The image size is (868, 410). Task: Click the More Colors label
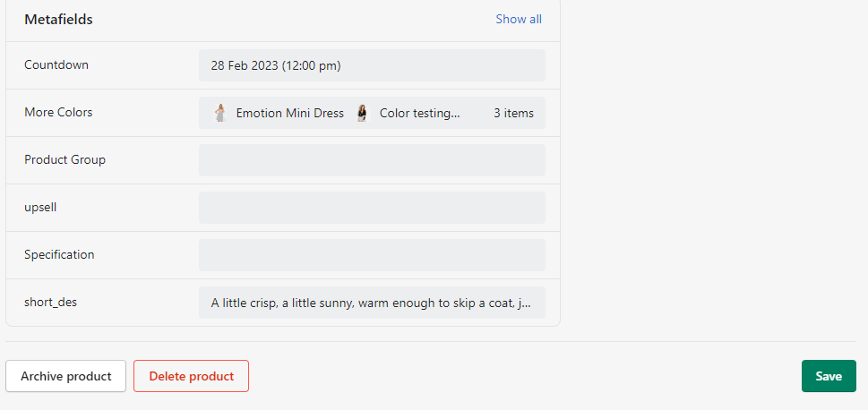[58, 112]
